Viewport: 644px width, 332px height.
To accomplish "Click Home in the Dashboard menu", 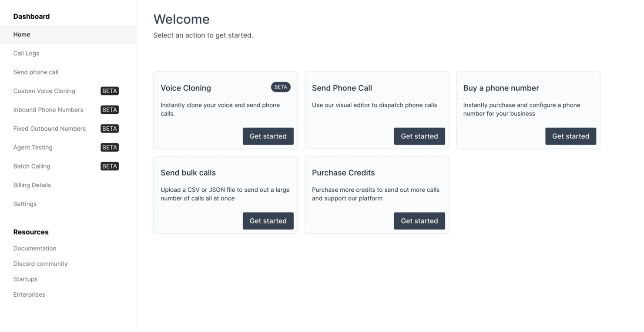I will [68, 34].
